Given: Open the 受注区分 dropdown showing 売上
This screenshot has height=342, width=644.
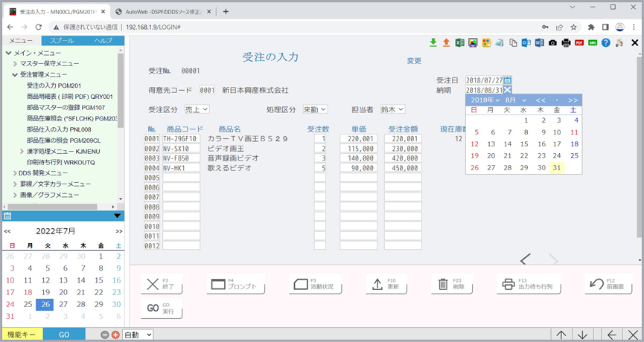Looking at the screenshot, I should pyautogui.click(x=197, y=109).
